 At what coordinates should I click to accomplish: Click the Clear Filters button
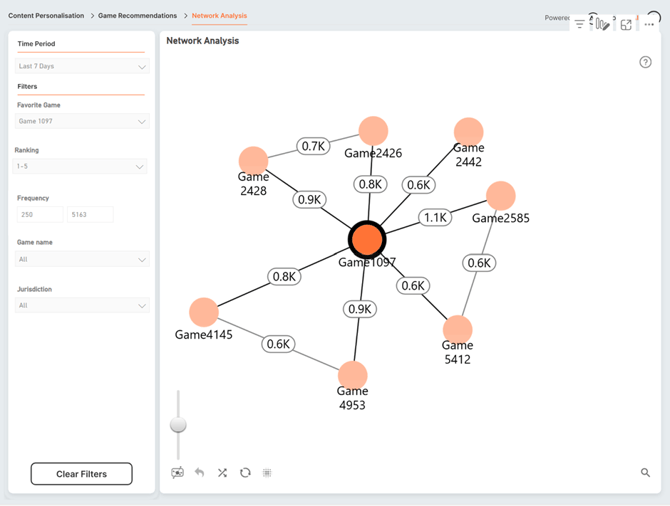pos(81,474)
